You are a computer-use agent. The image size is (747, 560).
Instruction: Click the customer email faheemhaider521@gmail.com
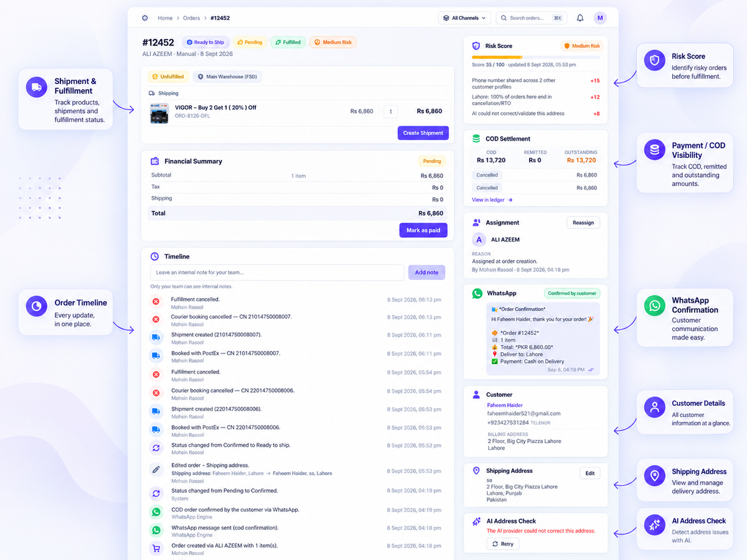point(524,413)
